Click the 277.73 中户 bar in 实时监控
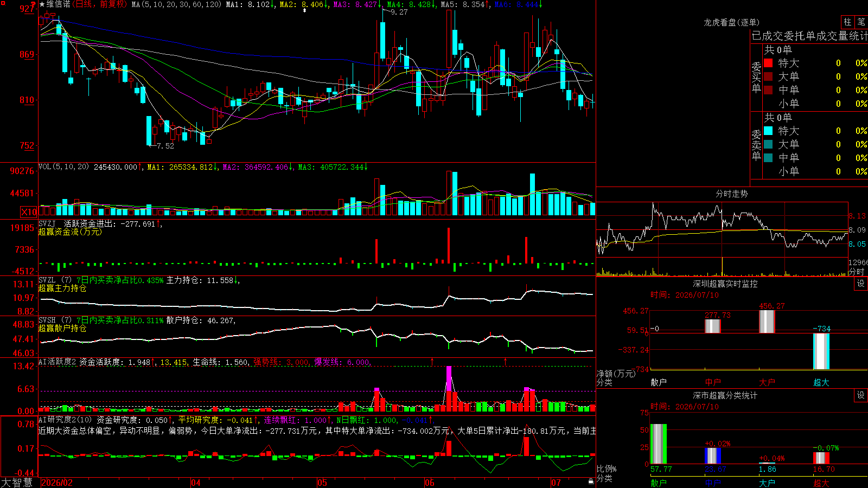This screenshot has width=868, height=488. pyautogui.click(x=713, y=326)
